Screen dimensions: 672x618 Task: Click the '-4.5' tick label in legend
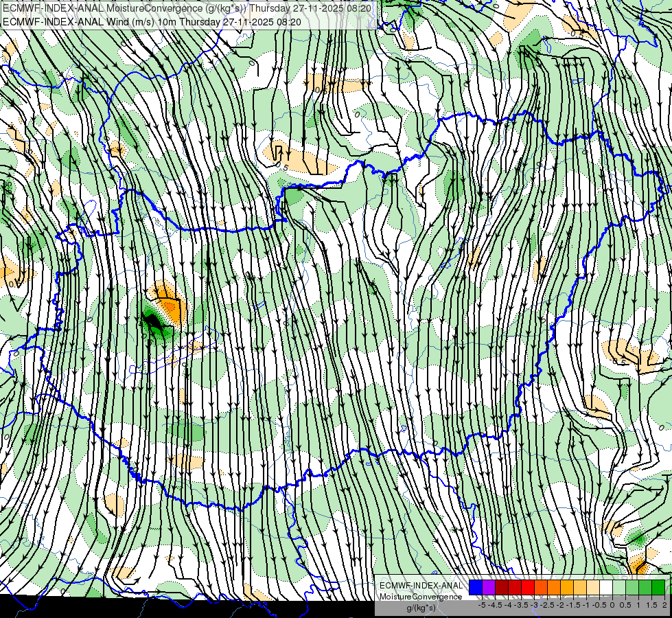click(x=495, y=605)
